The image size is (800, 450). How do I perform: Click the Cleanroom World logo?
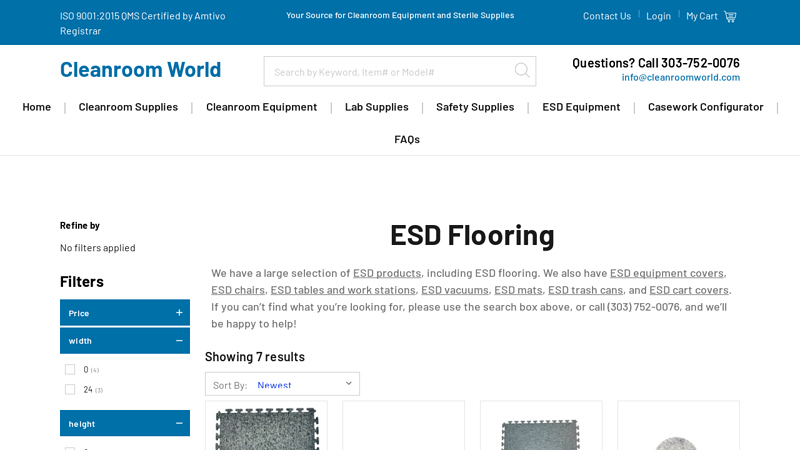(140, 69)
